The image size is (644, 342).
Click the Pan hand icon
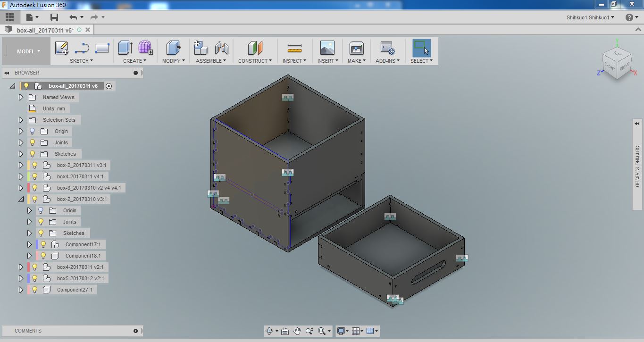pos(297,331)
